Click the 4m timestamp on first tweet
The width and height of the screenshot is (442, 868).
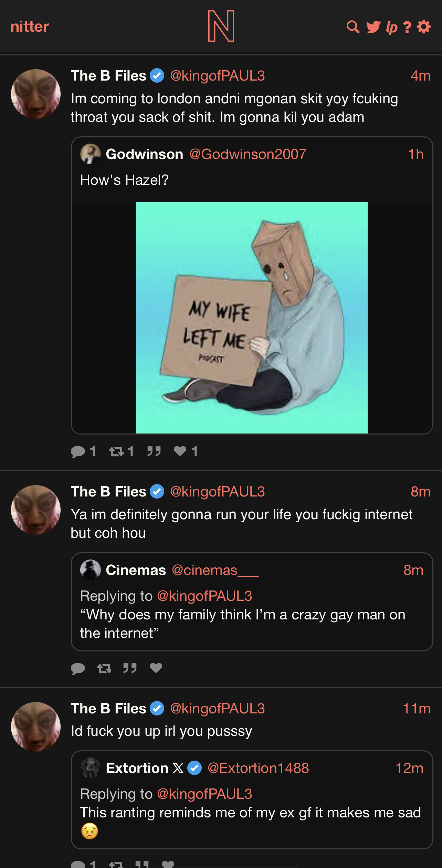[420, 76]
